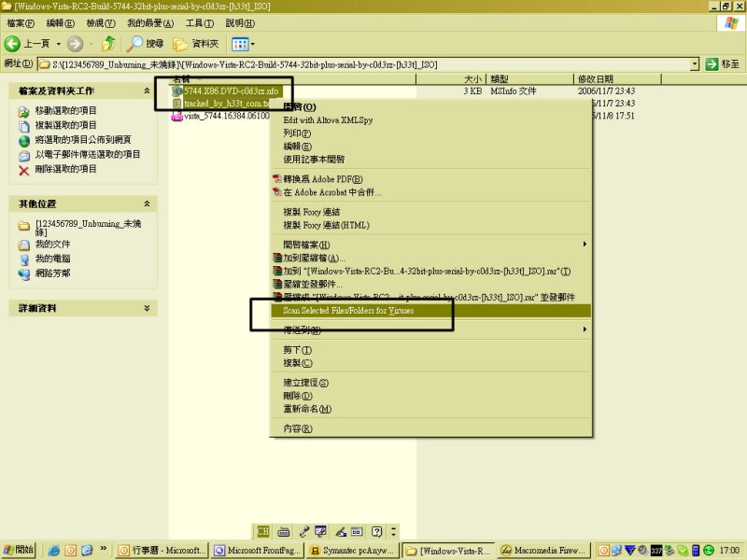
Task: Click the 我的文件 folder icon
Action: 24,245
